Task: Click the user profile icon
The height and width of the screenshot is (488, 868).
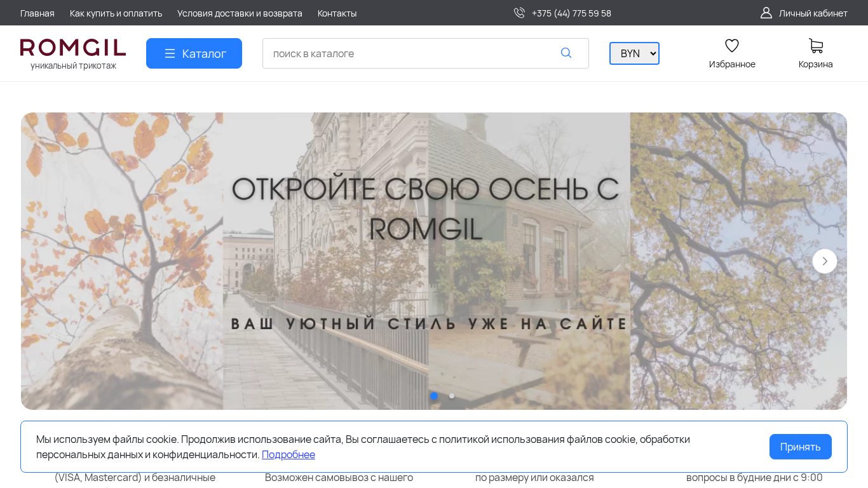Action: click(766, 13)
